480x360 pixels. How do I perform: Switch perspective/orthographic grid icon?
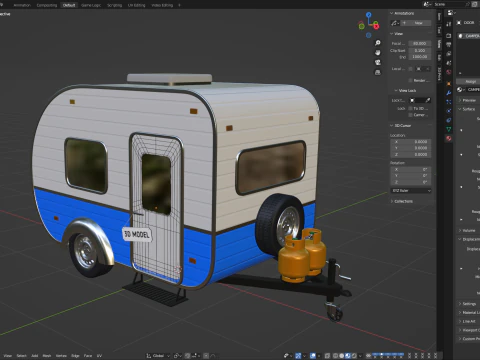(x=378, y=72)
